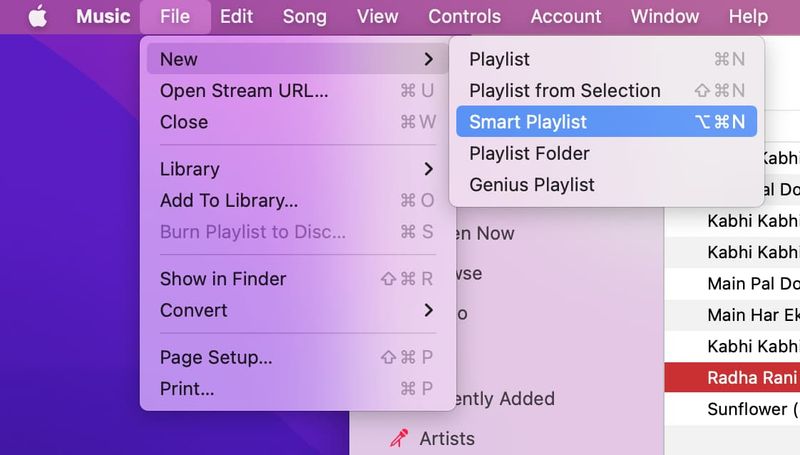This screenshot has height=455, width=800.
Task: Expand the Library submenu arrow
Action: [x=429, y=169]
